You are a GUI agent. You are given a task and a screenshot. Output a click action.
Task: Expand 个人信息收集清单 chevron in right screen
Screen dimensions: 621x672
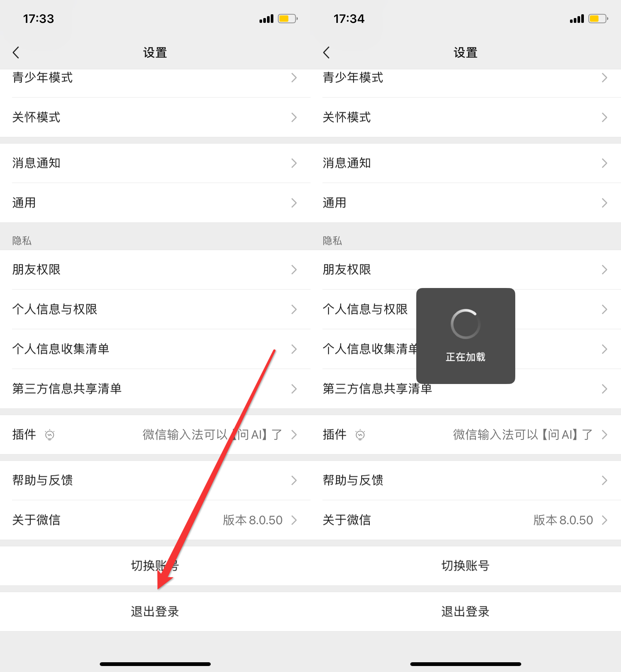tap(604, 349)
